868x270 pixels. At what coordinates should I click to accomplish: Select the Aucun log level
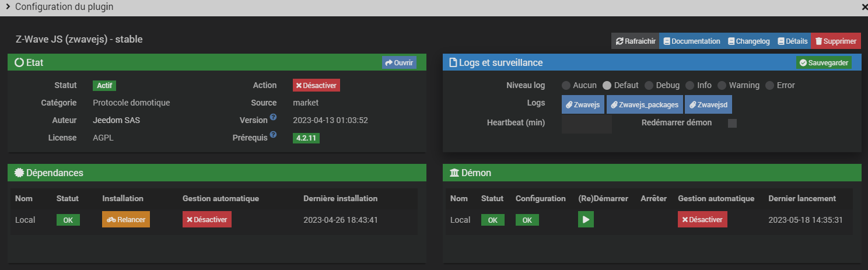[x=566, y=85]
